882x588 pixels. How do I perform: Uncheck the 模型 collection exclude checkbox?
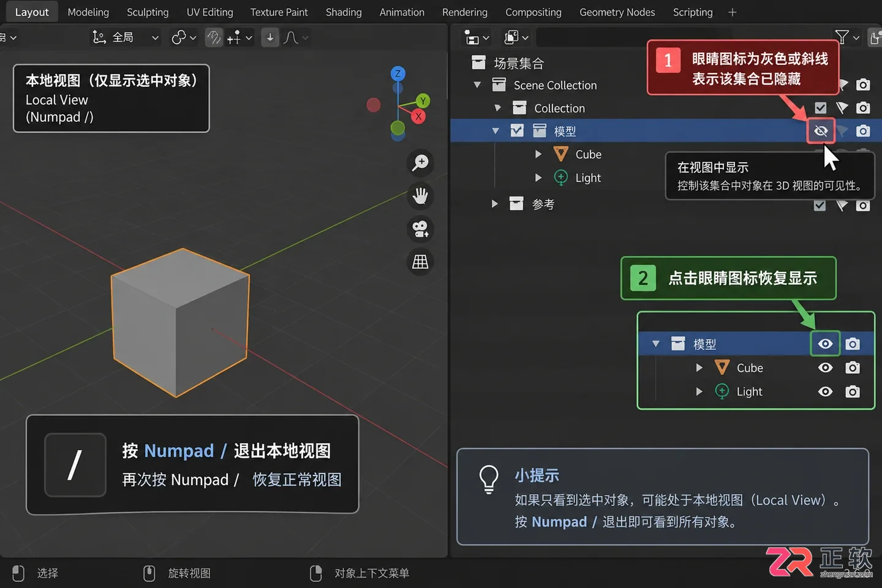[517, 130]
